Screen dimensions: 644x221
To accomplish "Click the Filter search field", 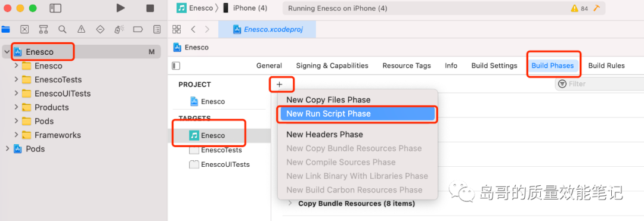I will [599, 83].
